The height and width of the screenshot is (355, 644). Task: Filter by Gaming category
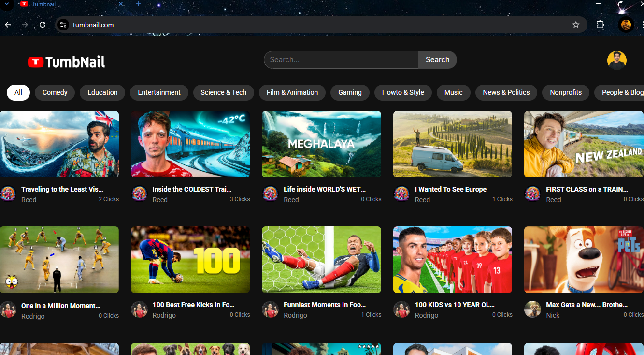[350, 92]
